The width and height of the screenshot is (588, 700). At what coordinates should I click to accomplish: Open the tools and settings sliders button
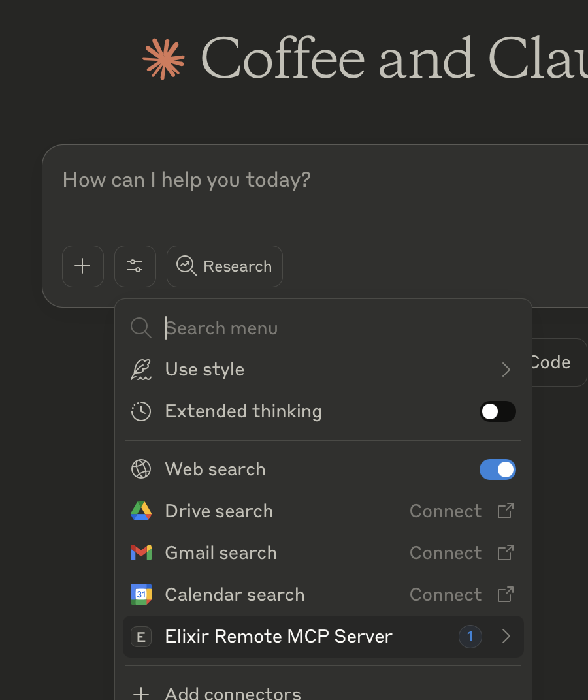135,266
